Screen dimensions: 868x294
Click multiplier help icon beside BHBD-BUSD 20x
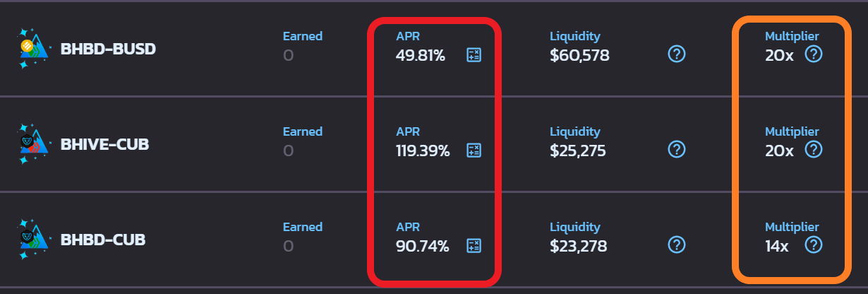[814, 54]
